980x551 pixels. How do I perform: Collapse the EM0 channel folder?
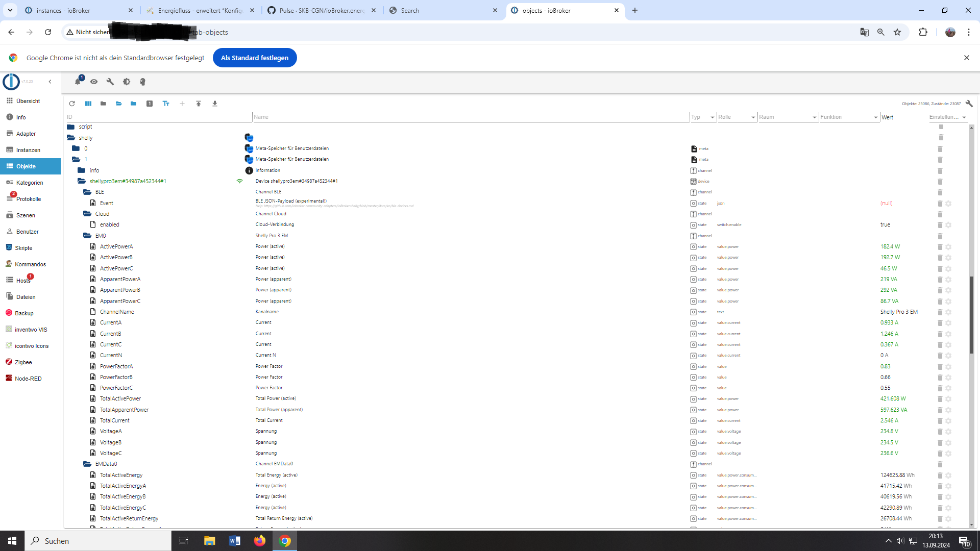tap(87, 236)
